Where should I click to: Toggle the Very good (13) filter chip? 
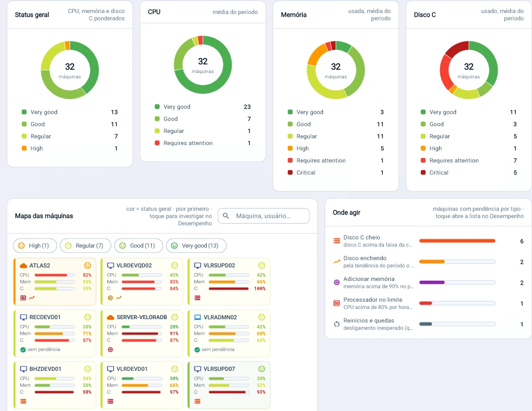tap(196, 246)
